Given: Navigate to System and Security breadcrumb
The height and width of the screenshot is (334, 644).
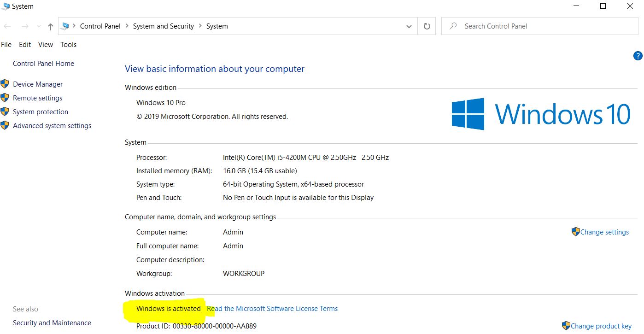Looking at the screenshot, I should pos(164,26).
